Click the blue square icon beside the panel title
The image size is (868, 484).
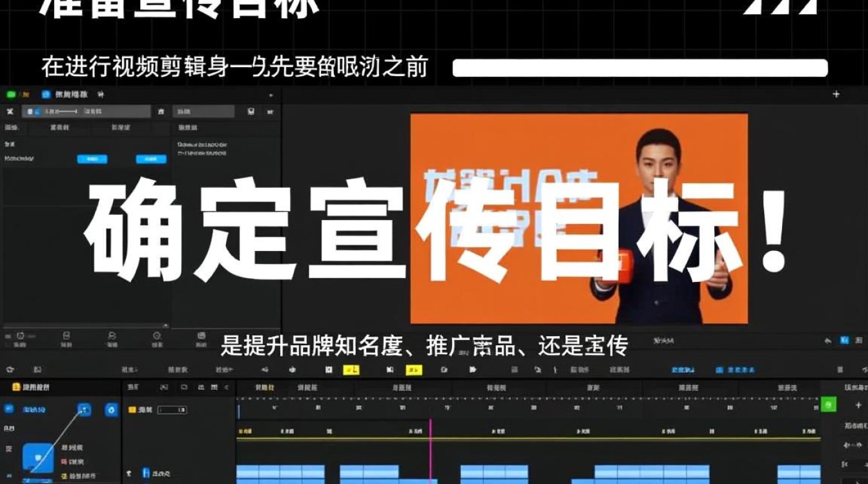[x=46, y=94]
